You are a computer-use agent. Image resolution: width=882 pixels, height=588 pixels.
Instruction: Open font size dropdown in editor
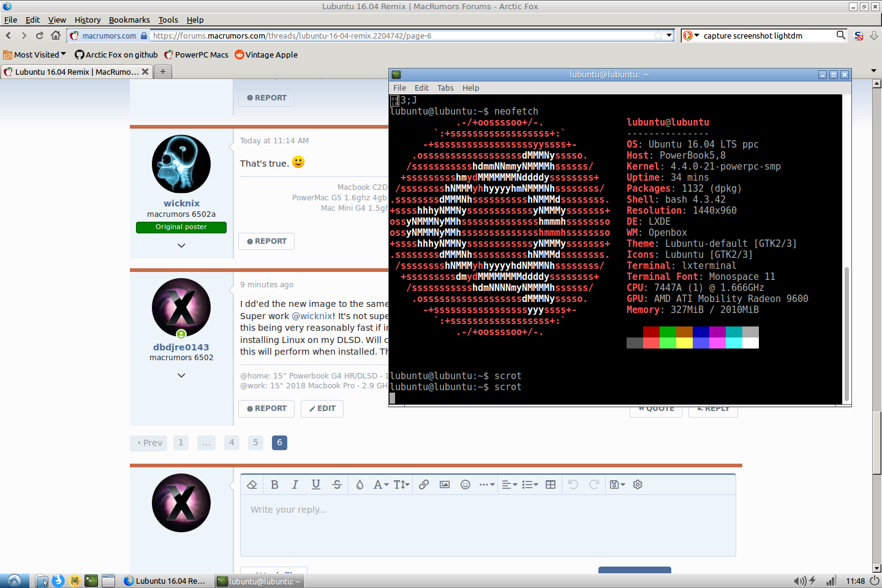(402, 484)
